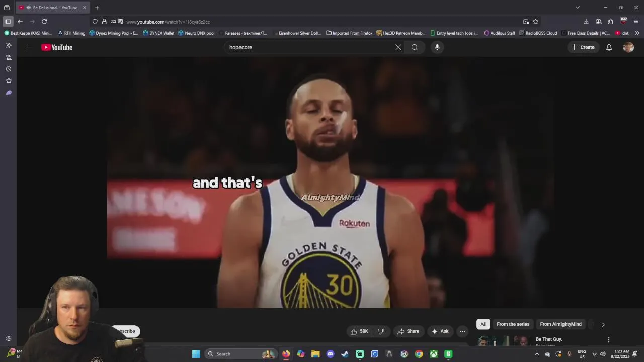The image size is (644, 362).
Task: Dislike the video
Action: (381, 331)
